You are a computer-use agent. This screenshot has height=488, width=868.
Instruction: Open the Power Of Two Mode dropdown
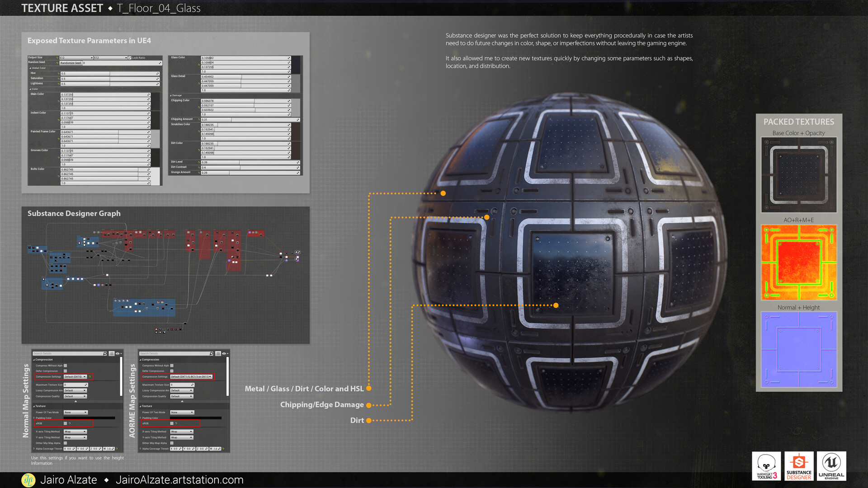click(75, 413)
